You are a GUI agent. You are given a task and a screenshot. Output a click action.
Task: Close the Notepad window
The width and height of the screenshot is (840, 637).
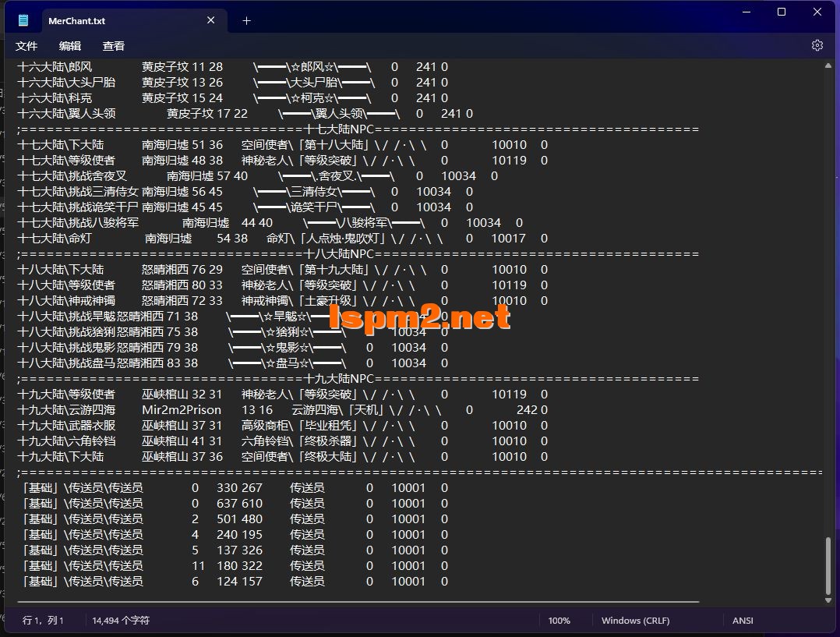pyautogui.click(x=817, y=12)
